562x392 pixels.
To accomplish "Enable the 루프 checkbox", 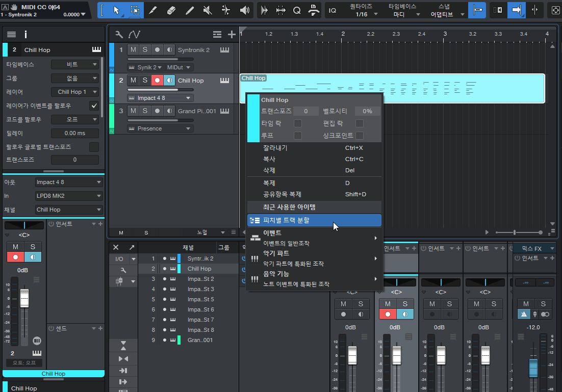I will coord(297,136).
